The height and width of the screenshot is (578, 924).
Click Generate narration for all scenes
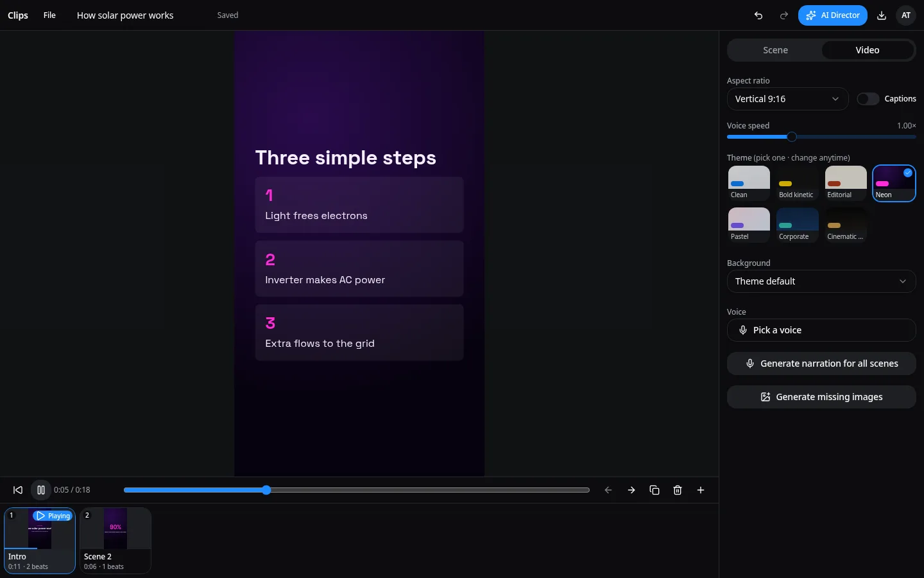(x=821, y=363)
